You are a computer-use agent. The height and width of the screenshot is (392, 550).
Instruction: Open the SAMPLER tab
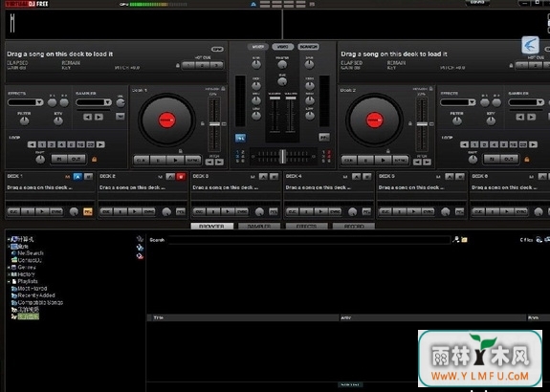tap(259, 227)
